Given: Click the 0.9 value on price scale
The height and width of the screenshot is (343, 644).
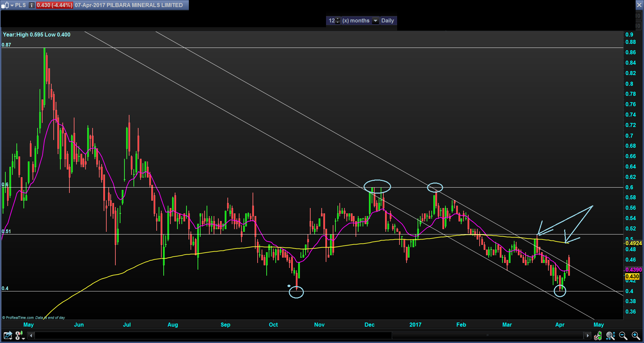Looking at the screenshot, I should click(x=629, y=35).
